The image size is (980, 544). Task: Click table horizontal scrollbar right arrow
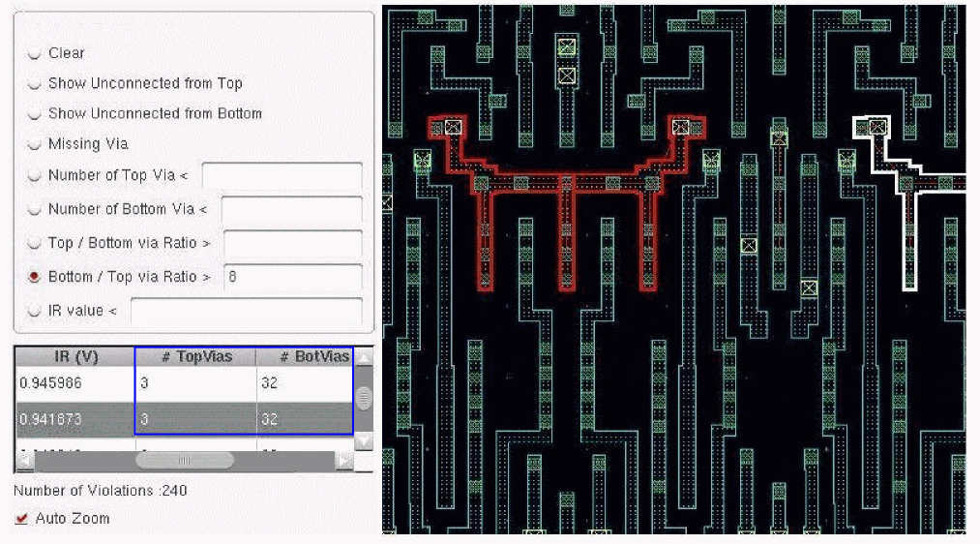coord(344,462)
